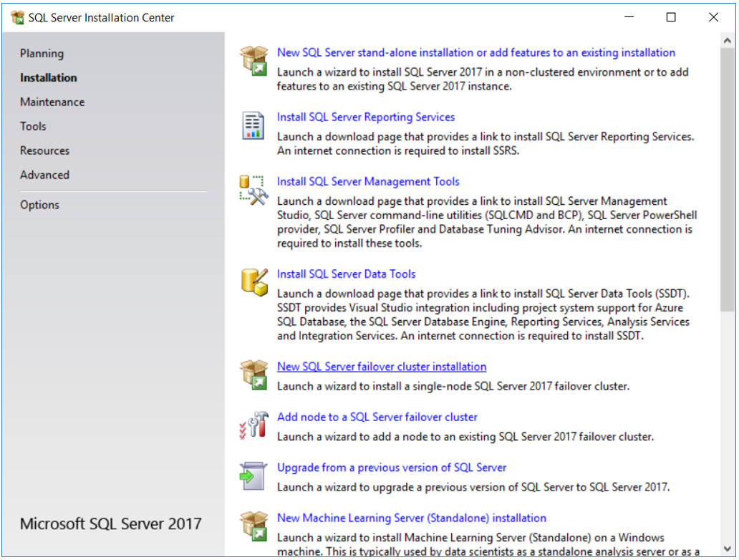Click the Upgrade green-arrow icon
This screenshot has height=560, width=739.
(x=253, y=475)
